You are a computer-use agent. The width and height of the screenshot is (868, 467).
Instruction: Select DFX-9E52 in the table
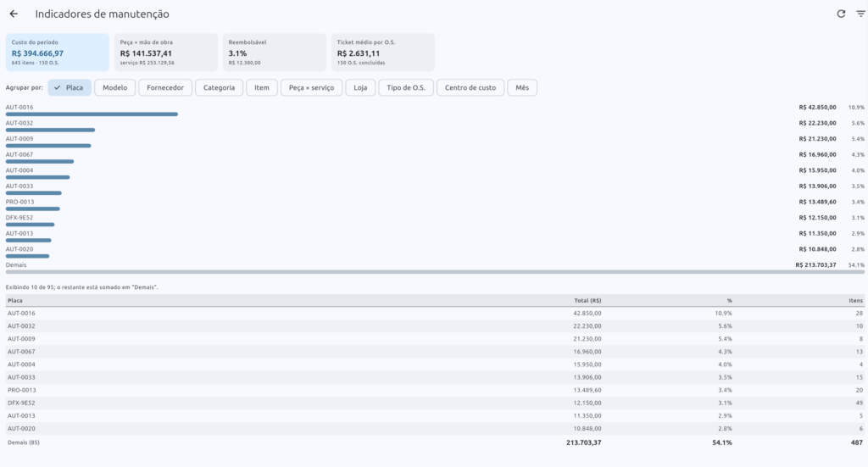435,403
